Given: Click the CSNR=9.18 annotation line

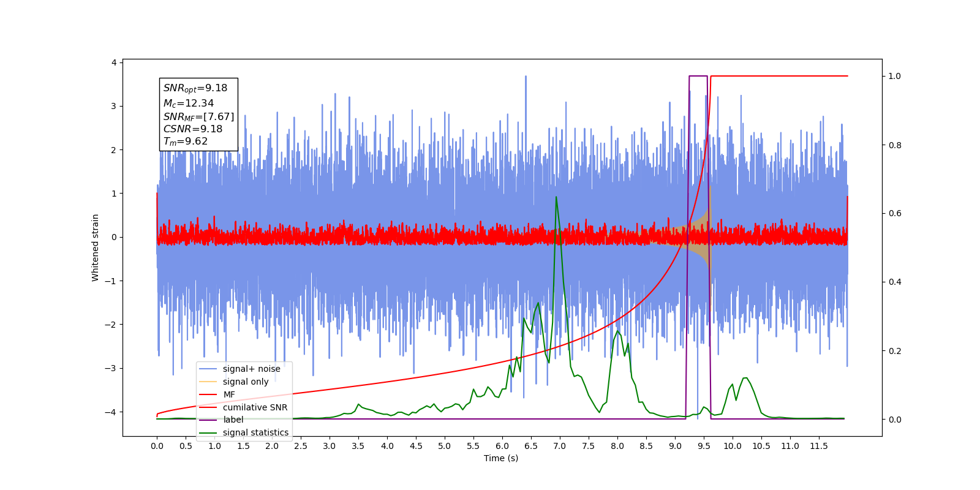Looking at the screenshot, I should pyautogui.click(x=193, y=129).
